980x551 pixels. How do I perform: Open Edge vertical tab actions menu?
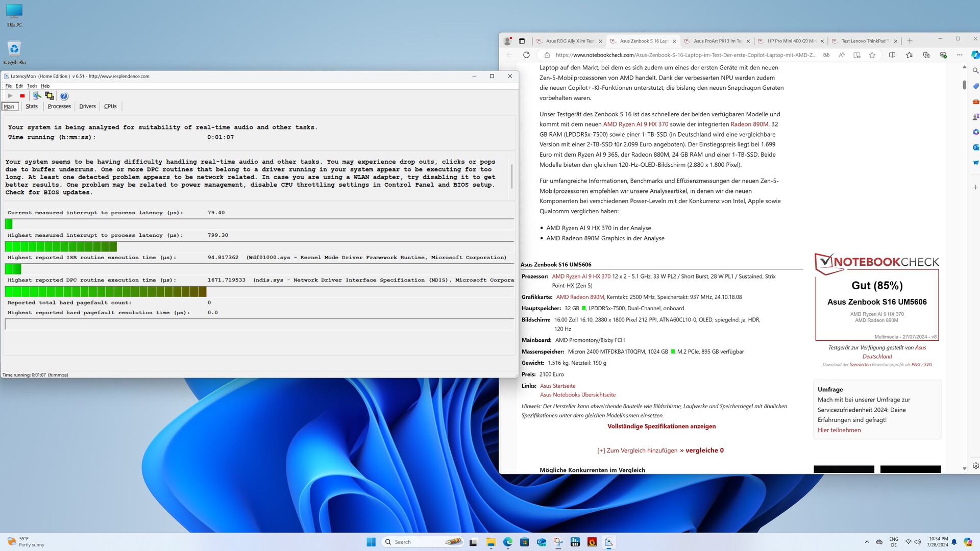click(x=522, y=41)
